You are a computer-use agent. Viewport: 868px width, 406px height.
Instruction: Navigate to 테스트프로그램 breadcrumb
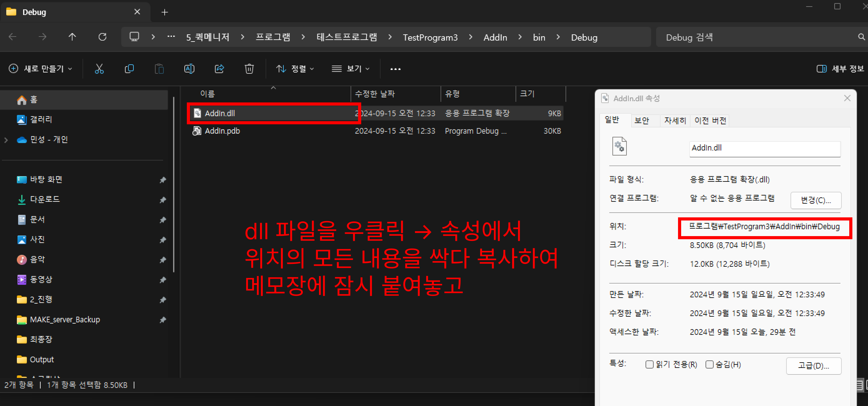(347, 37)
